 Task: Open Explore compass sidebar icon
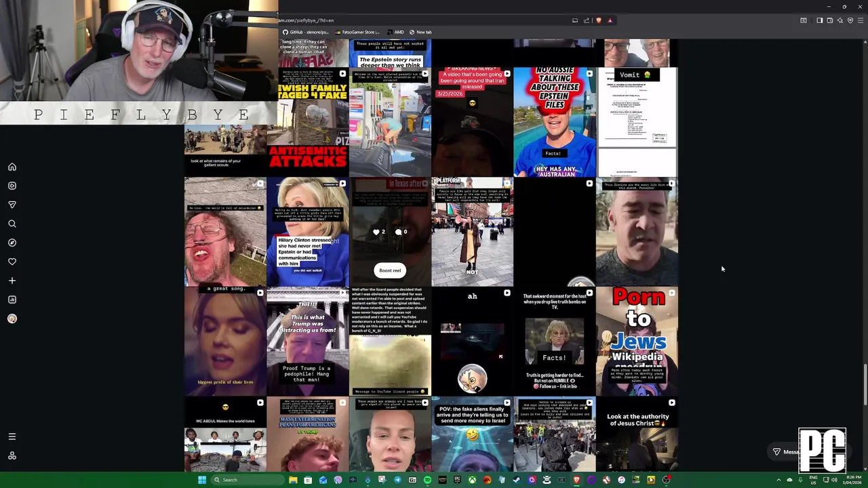pyautogui.click(x=12, y=243)
